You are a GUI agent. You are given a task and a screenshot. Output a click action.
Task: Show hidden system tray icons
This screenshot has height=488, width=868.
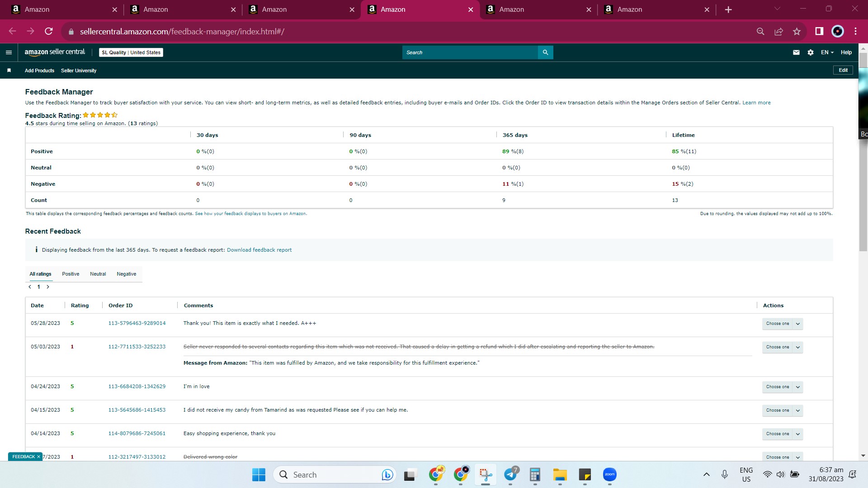(x=707, y=474)
